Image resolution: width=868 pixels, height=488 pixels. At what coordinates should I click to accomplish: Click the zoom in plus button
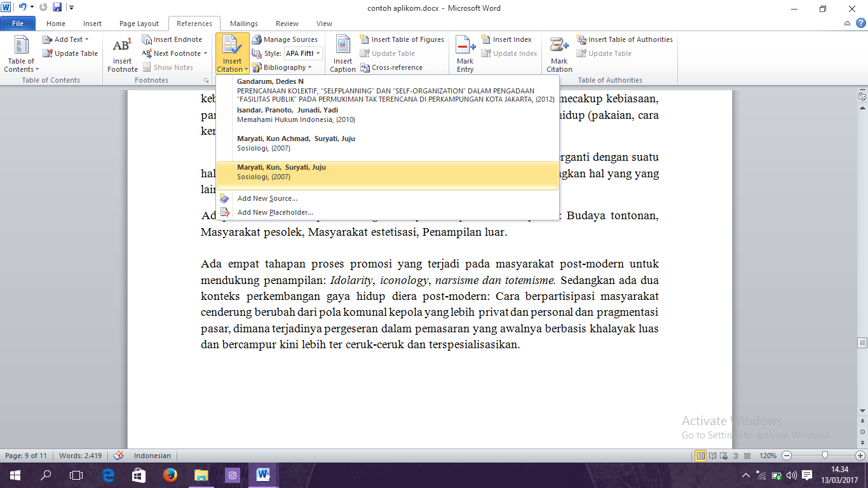(860, 456)
